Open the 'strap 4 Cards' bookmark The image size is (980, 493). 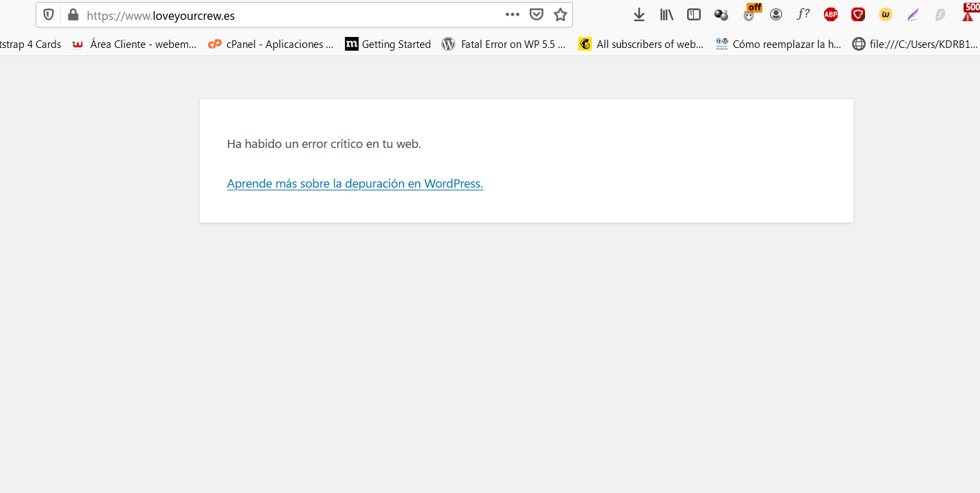31,44
